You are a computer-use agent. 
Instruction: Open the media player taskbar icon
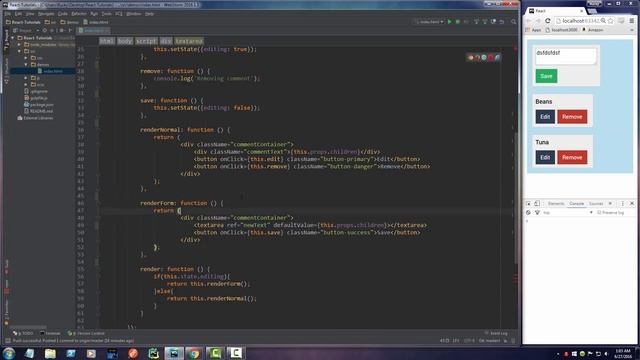[91, 353]
